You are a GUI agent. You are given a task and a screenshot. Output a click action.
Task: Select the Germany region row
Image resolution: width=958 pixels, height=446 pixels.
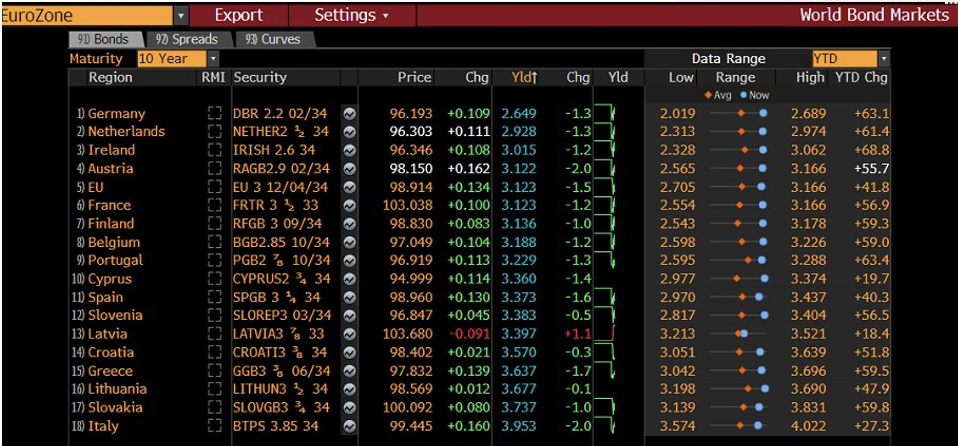(117, 114)
